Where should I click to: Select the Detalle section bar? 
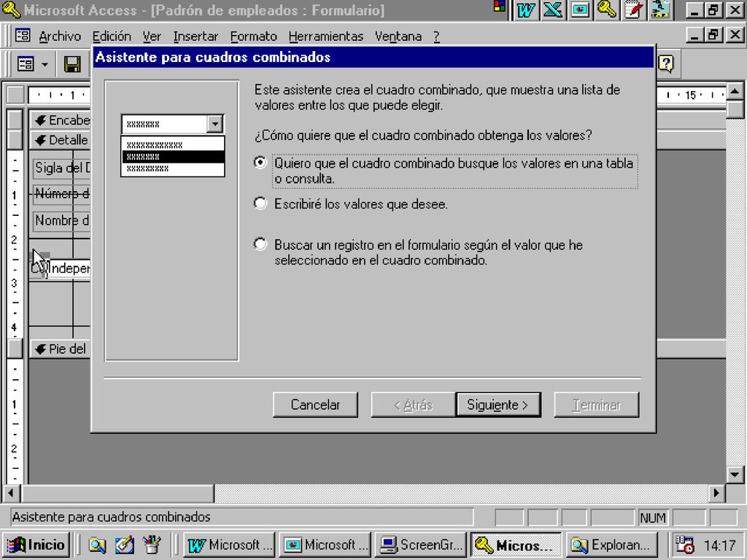point(60,140)
